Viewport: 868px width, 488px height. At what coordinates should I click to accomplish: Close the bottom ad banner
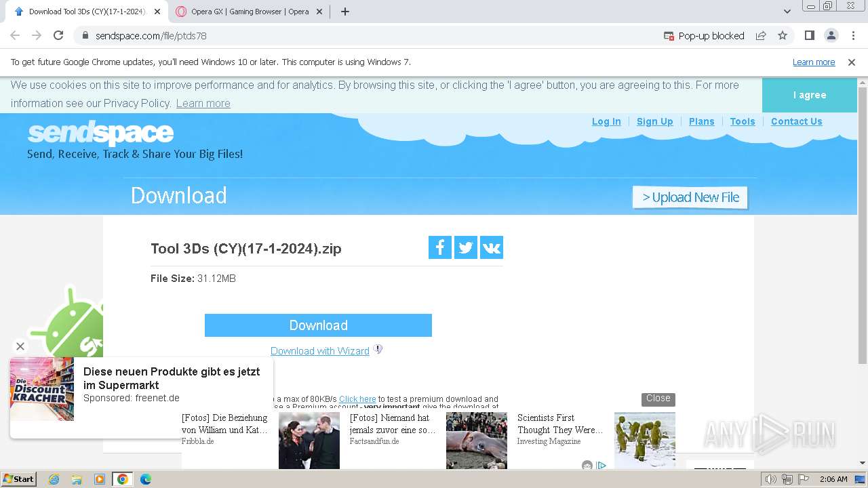coord(658,399)
